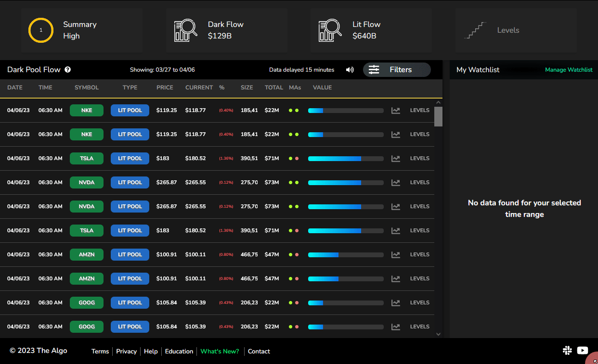Open the Levels card with staircase icon
Screen dimensions: 598x364
[516, 30]
